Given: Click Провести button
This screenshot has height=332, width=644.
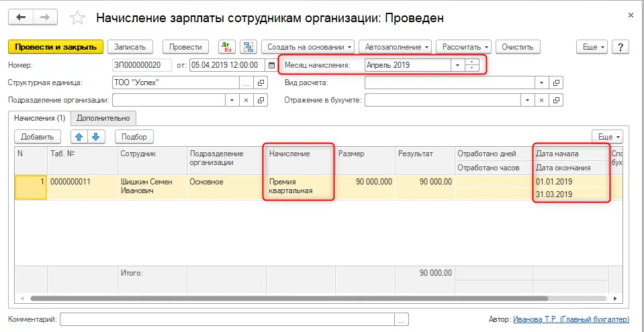Looking at the screenshot, I should point(185,47).
